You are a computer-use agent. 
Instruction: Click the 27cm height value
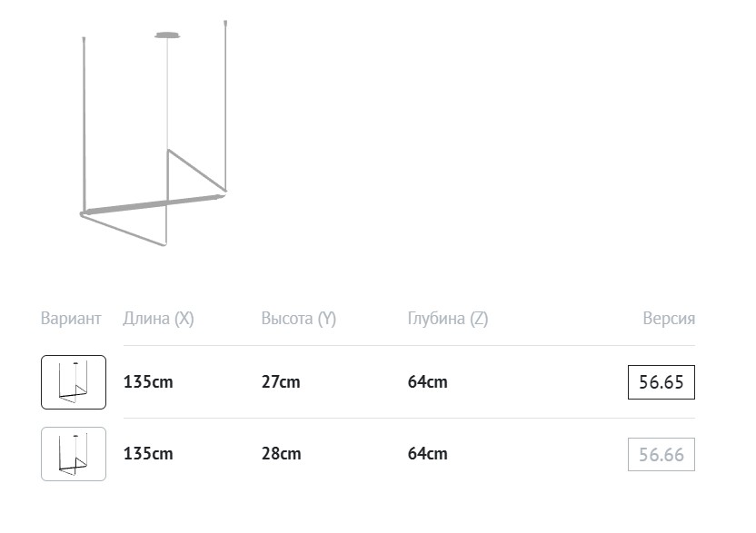click(x=281, y=381)
